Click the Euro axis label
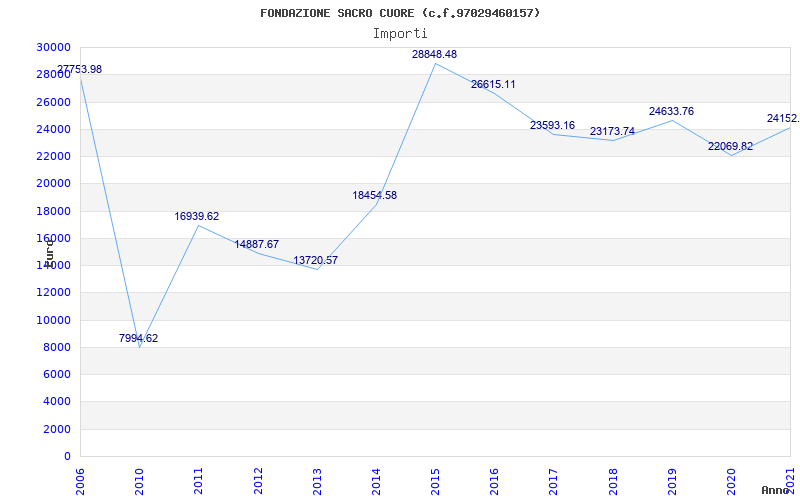 (49, 254)
